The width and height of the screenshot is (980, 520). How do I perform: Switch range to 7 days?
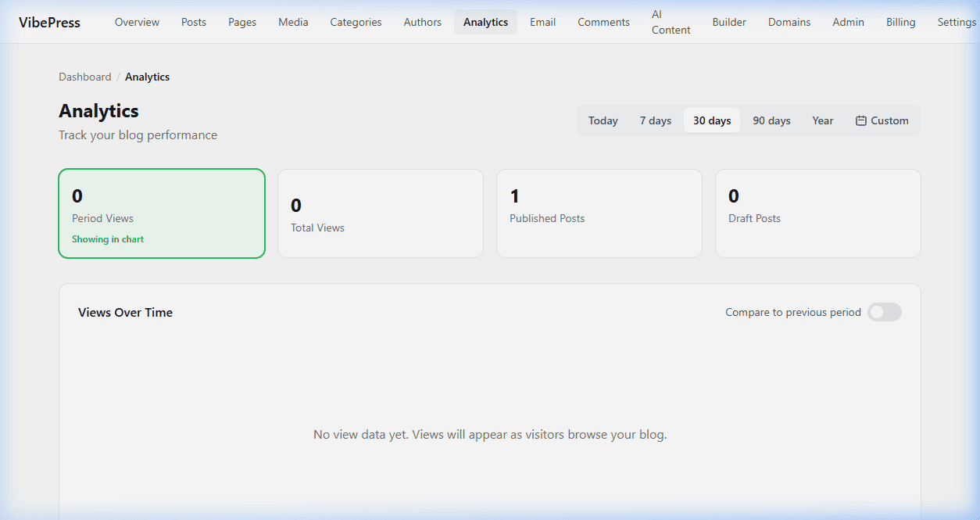pyautogui.click(x=655, y=120)
